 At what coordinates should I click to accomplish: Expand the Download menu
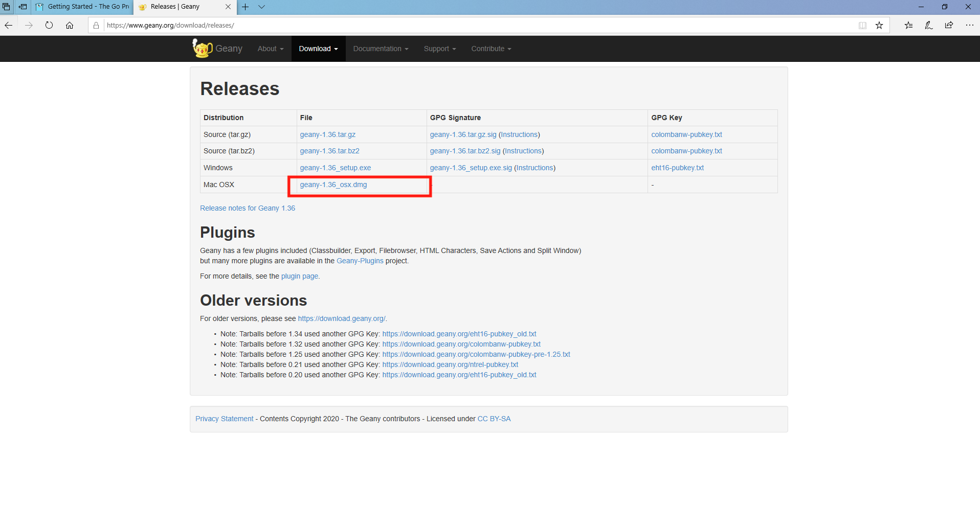pyautogui.click(x=318, y=49)
